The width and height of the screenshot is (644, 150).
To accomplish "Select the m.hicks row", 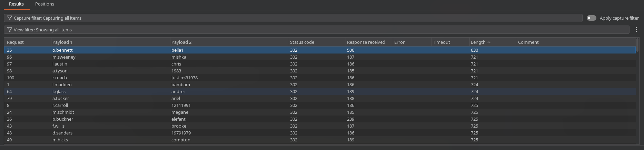I will [320, 140].
